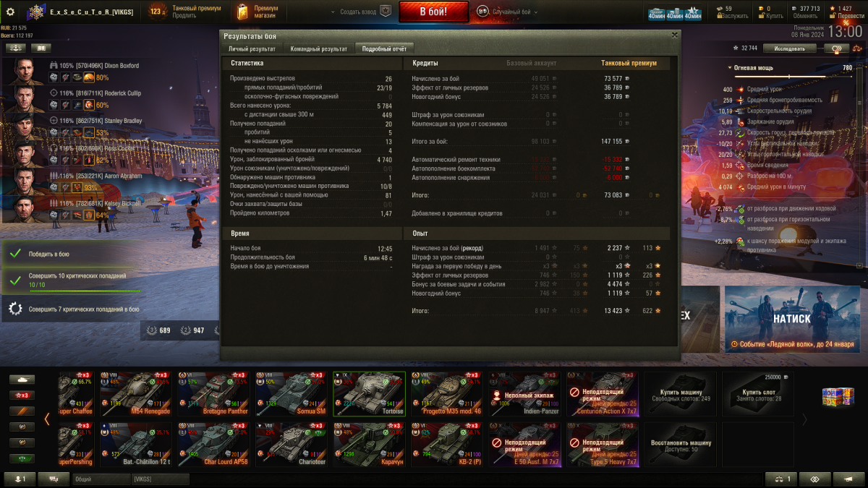The height and width of the screenshot is (488, 868).
Task: Select the Bretagne Panther tank card
Action: coord(213,395)
